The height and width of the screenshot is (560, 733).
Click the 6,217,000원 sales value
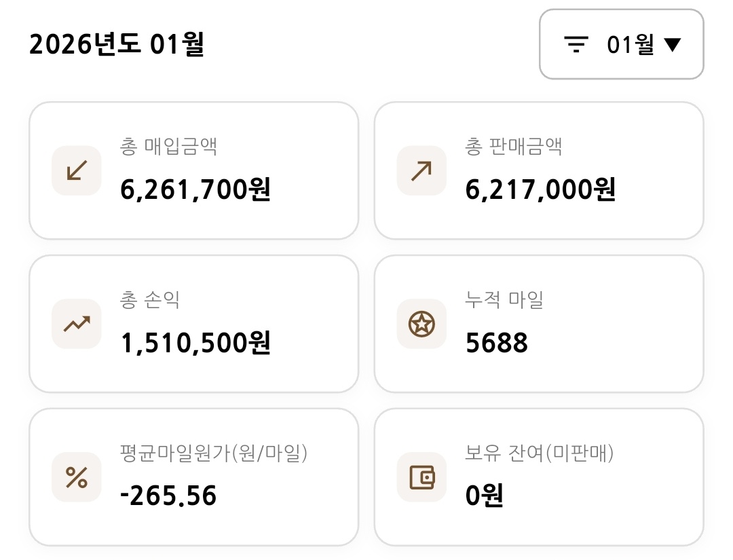point(540,189)
